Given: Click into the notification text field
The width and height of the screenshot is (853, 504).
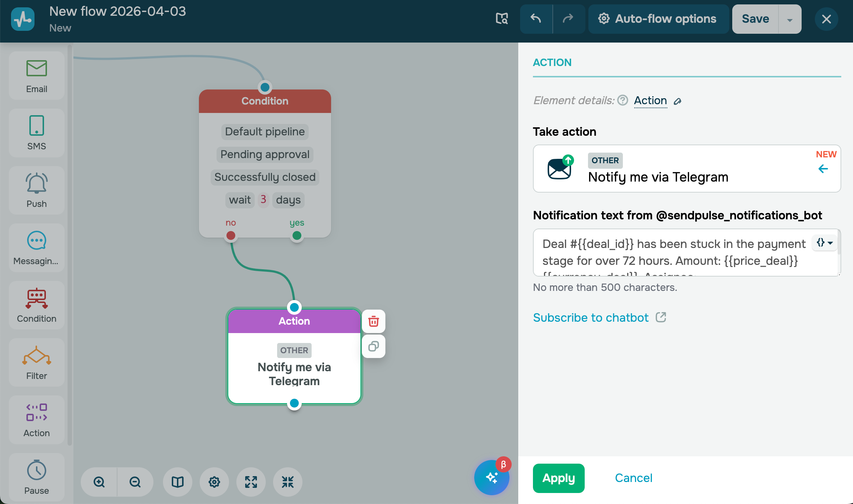Looking at the screenshot, I should [x=672, y=253].
